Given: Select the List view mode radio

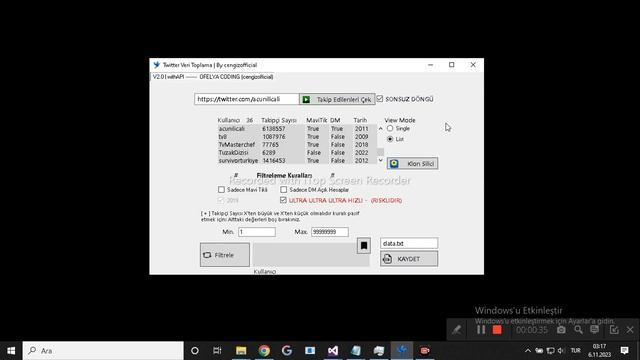Looking at the screenshot, I should click(x=390, y=139).
